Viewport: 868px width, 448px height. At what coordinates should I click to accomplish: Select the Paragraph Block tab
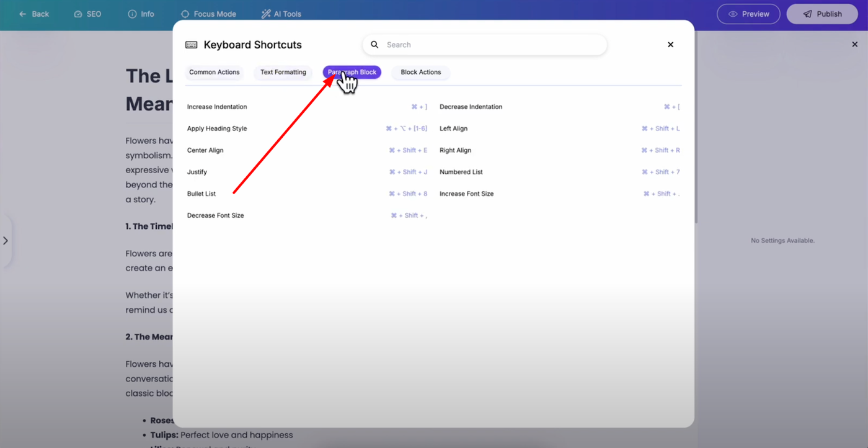click(352, 72)
